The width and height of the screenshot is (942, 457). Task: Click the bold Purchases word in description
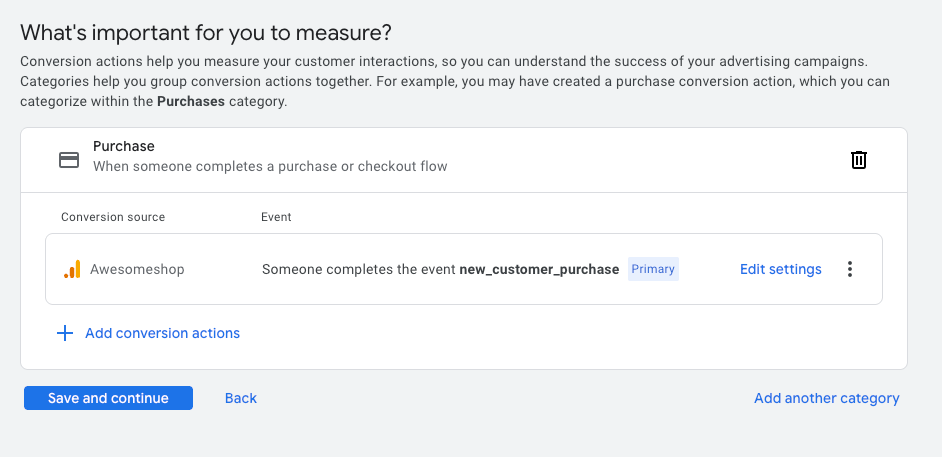pos(190,101)
